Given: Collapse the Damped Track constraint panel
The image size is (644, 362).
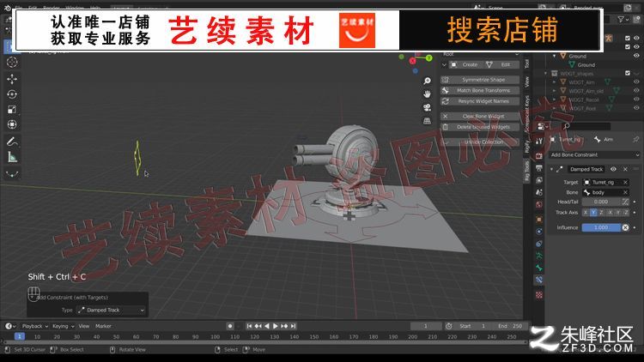Looking at the screenshot, I should coord(551,169).
